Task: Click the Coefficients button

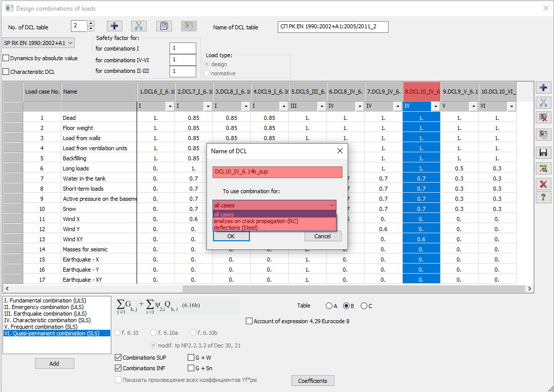Action: pyautogui.click(x=312, y=381)
